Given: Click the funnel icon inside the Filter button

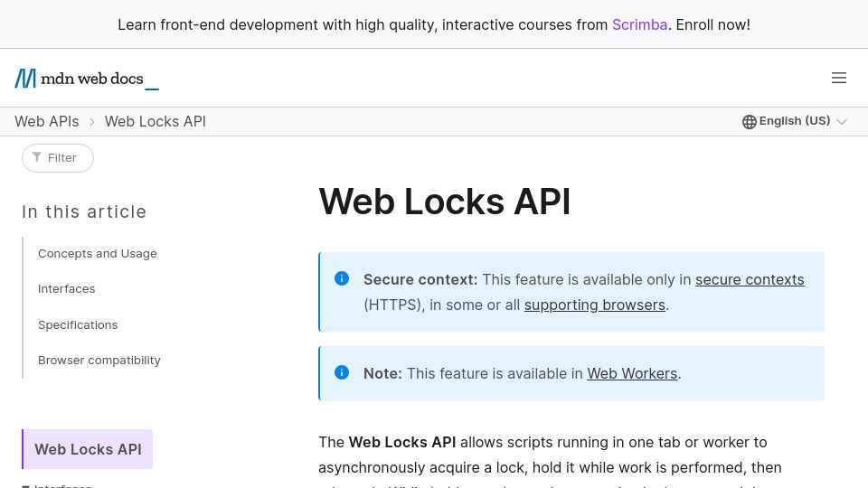Looking at the screenshot, I should pos(36,157).
